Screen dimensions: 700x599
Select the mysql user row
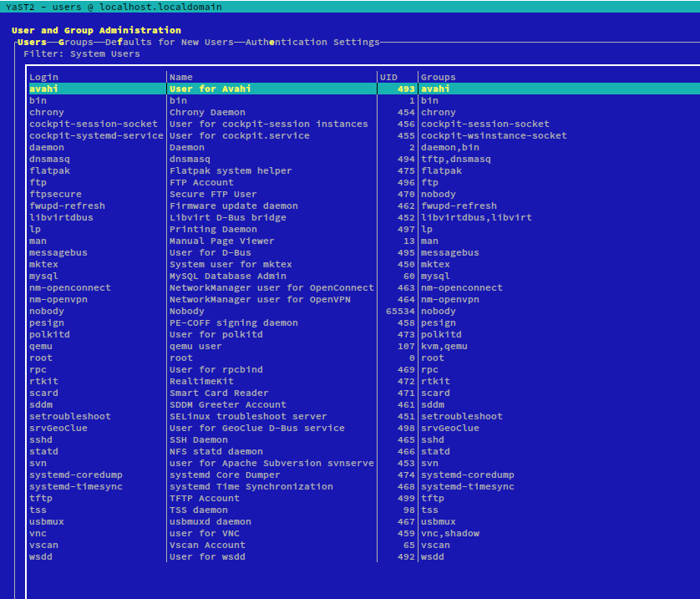coord(43,276)
